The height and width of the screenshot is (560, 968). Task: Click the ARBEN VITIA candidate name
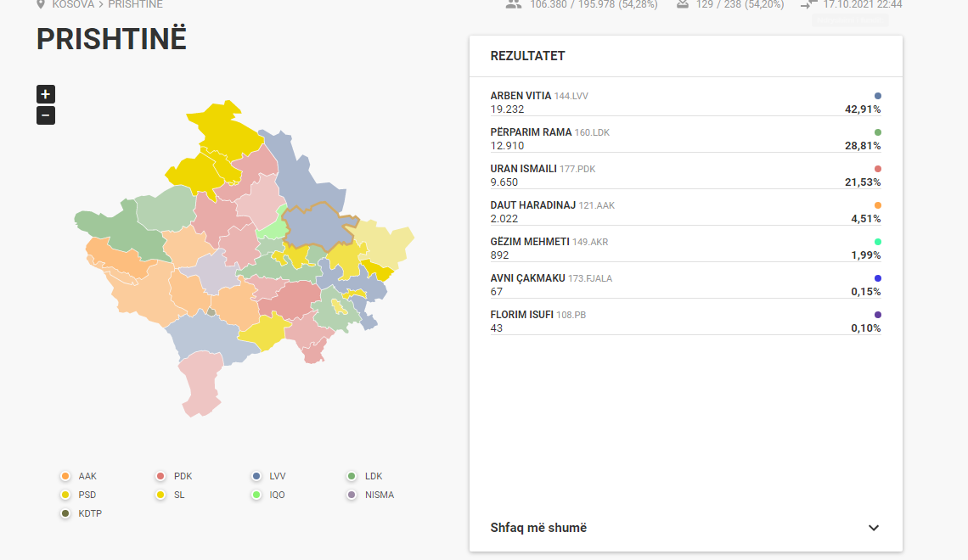(x=521, y=96)
